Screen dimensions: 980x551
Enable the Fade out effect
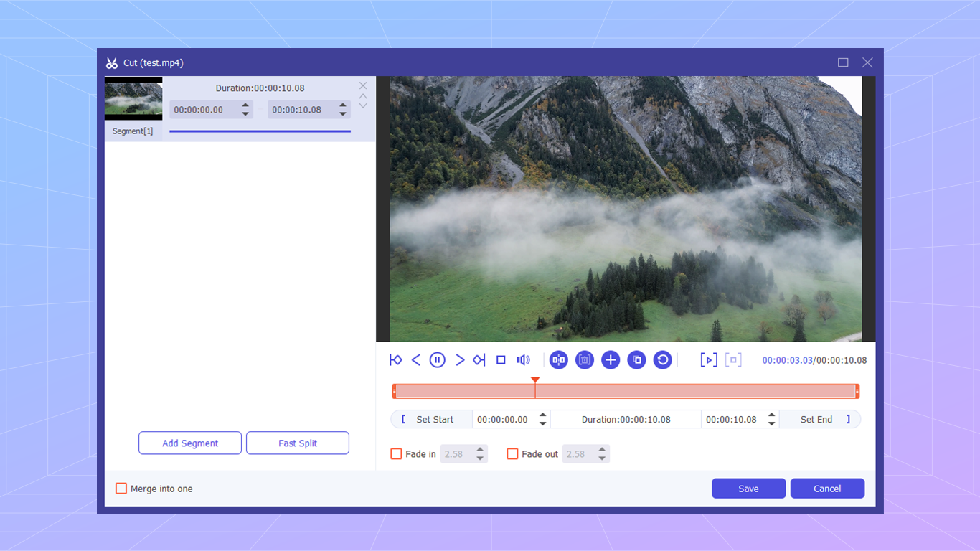(x=513, y=453)
